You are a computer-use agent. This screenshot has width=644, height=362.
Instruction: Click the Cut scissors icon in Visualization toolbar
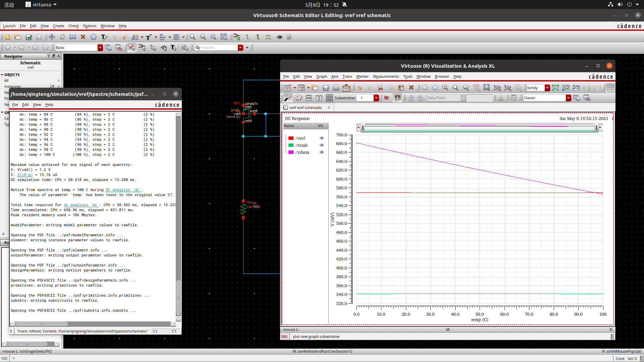[x=380, y=88]
